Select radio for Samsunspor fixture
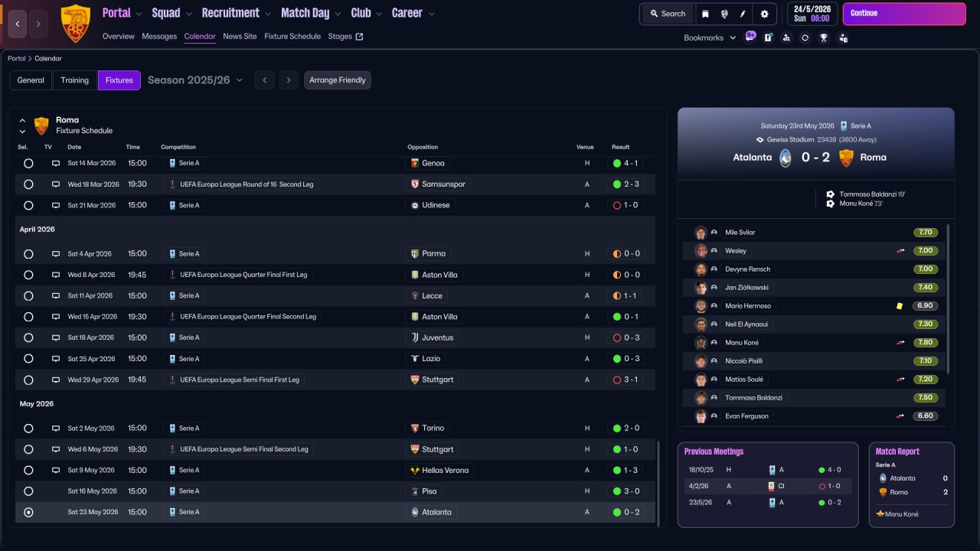Screen dimensions: 980x551 28,184
